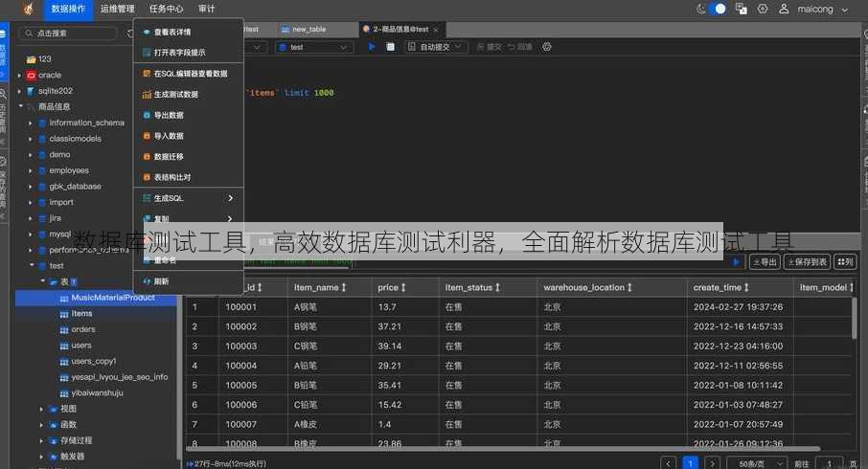The width and height of the screenshot is (868, 469).
Task: Open the 50条/页 page size dropdown
Action: click(756, 463)
